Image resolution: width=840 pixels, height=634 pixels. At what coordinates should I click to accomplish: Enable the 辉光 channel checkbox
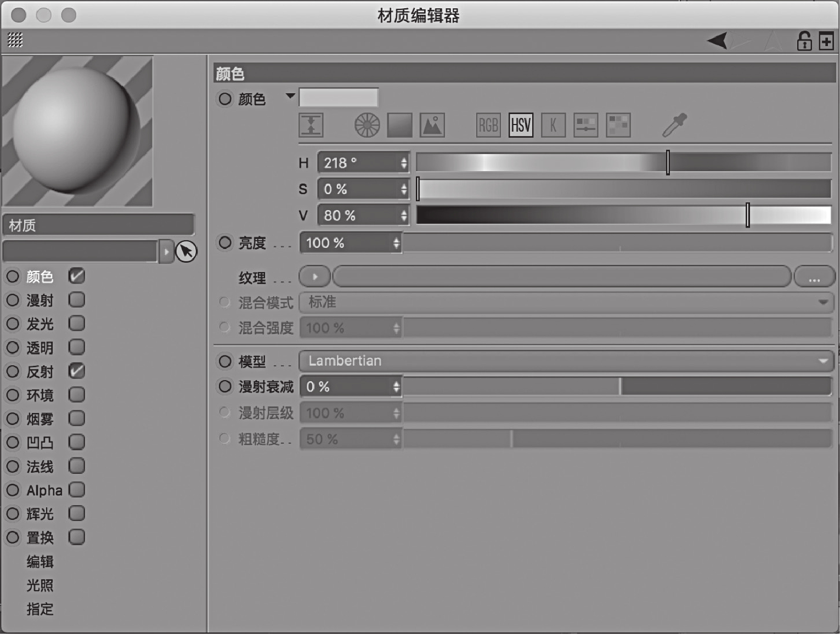point(77,513)
